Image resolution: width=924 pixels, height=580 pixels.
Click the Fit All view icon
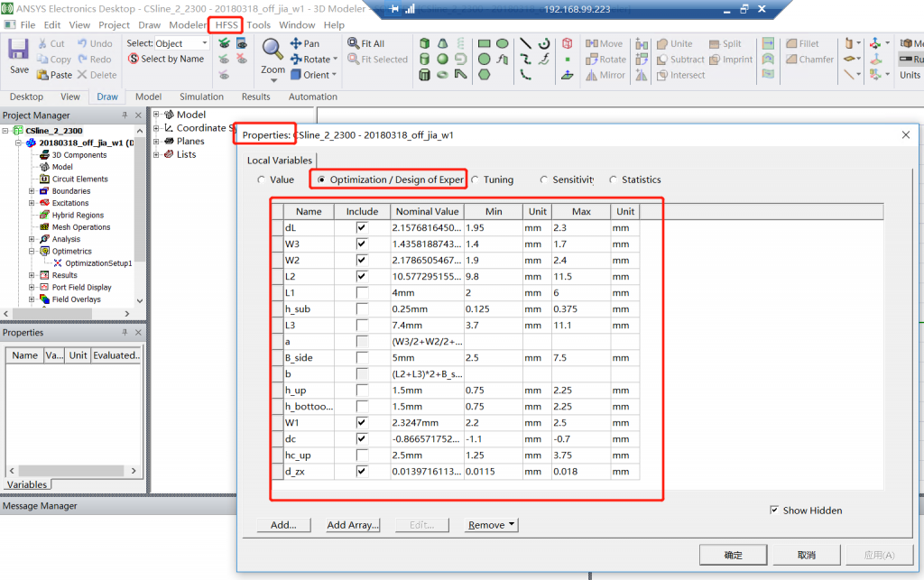click(354, 43)
